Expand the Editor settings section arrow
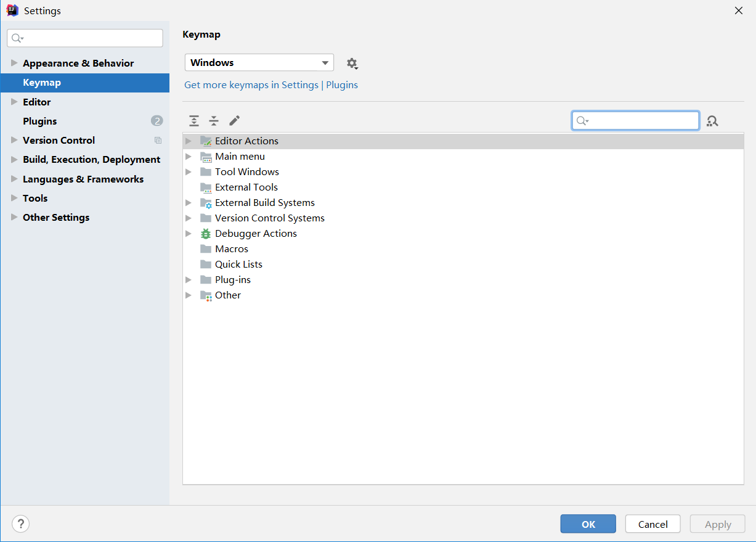 pos(14,102)
